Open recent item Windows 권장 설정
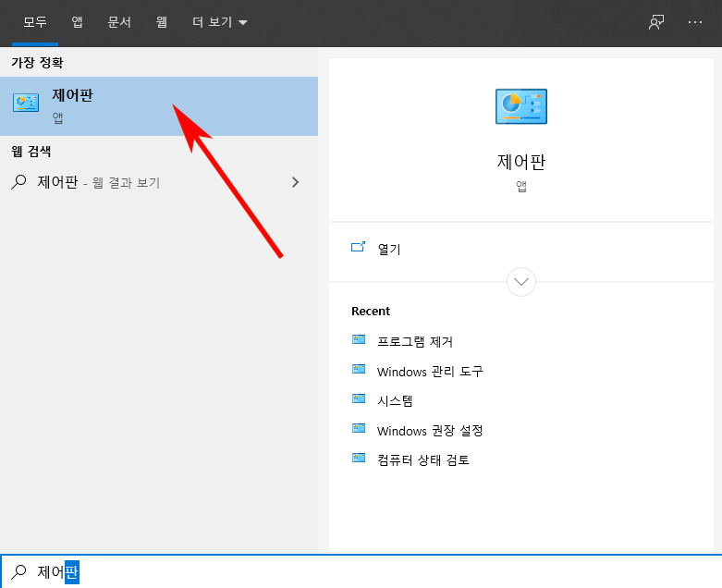 pos(430,431)
